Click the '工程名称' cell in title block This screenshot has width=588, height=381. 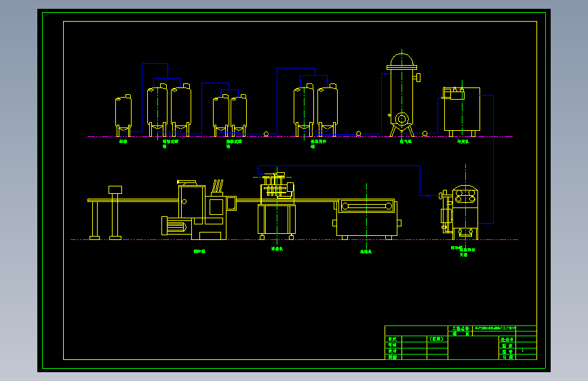click(x=460, y=328)
